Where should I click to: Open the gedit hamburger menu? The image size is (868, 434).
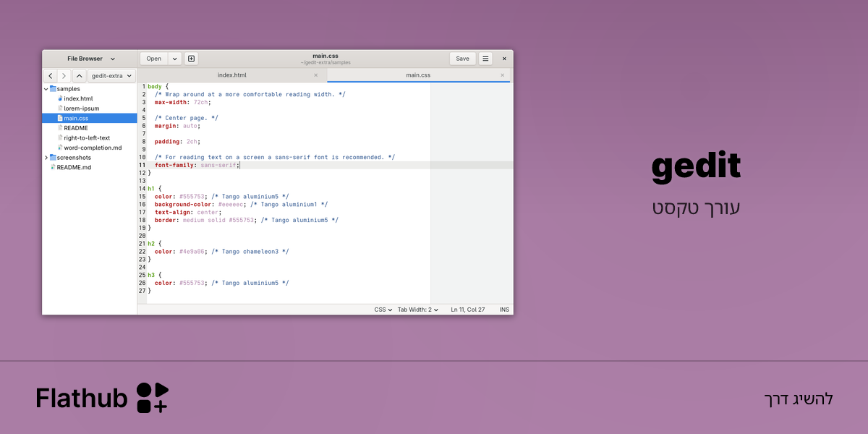486,59
